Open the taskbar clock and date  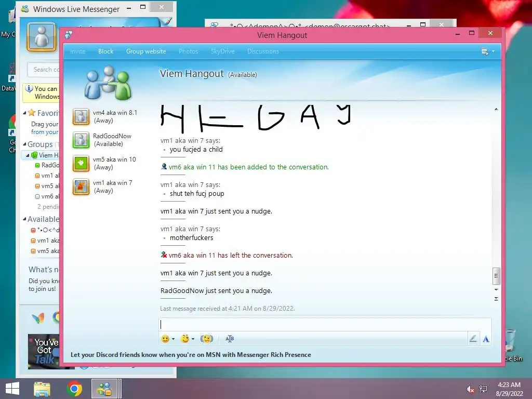(509, 389)
